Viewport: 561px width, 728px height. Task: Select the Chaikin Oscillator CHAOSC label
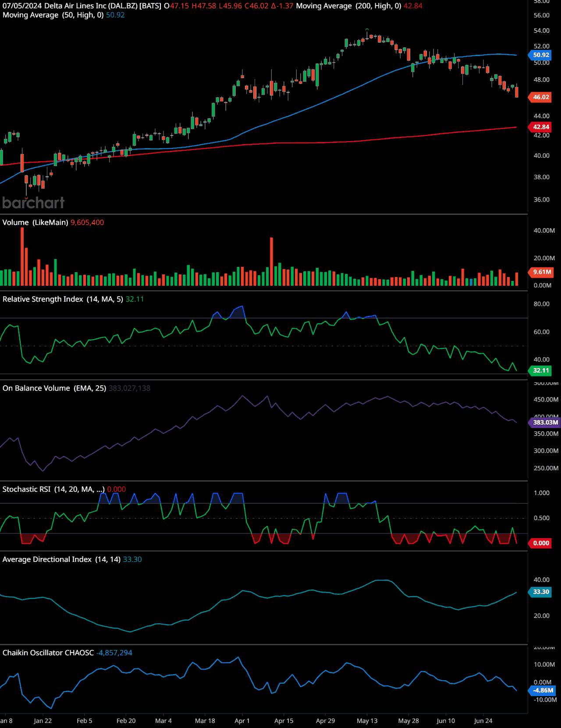(48, 653)
